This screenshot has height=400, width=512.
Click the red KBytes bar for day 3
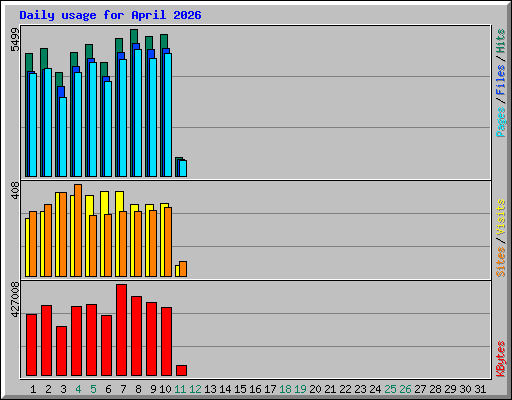click(61, 351)
